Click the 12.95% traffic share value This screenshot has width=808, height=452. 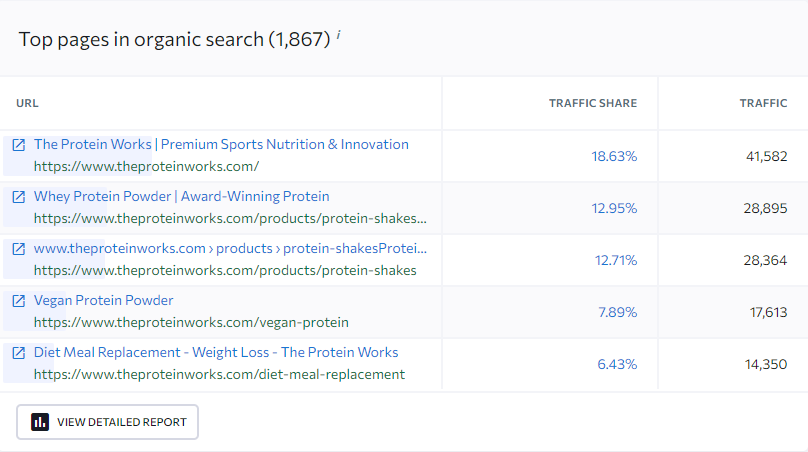(614, 208)
